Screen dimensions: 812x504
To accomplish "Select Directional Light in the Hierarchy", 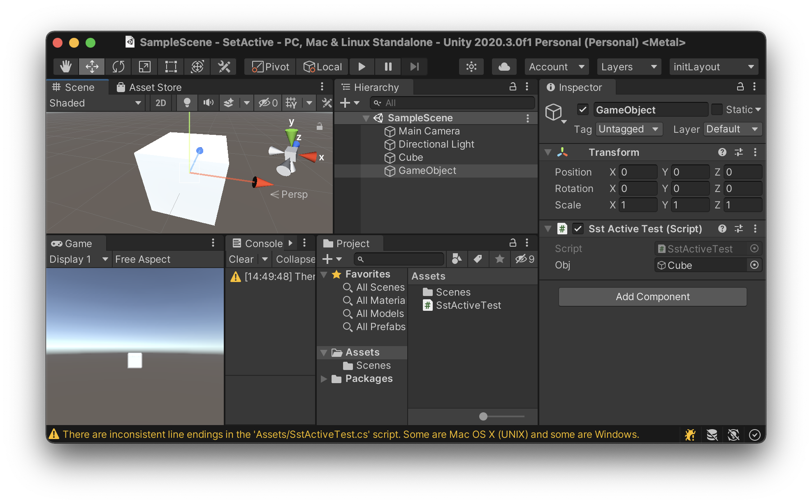I will [436, 144].
